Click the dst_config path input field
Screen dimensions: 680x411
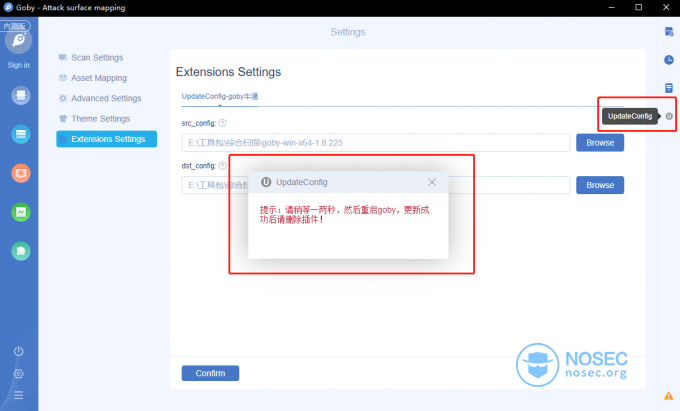[376, 185]
